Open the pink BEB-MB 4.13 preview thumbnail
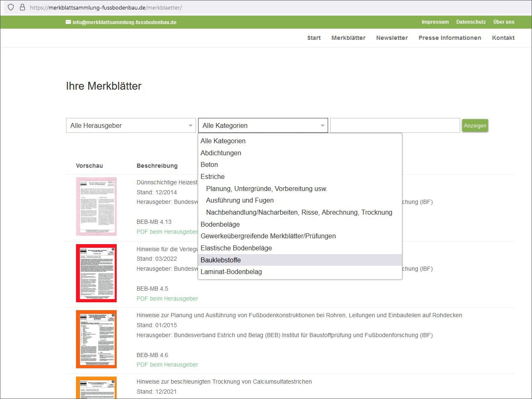532x399 pixels. (96, 206)
